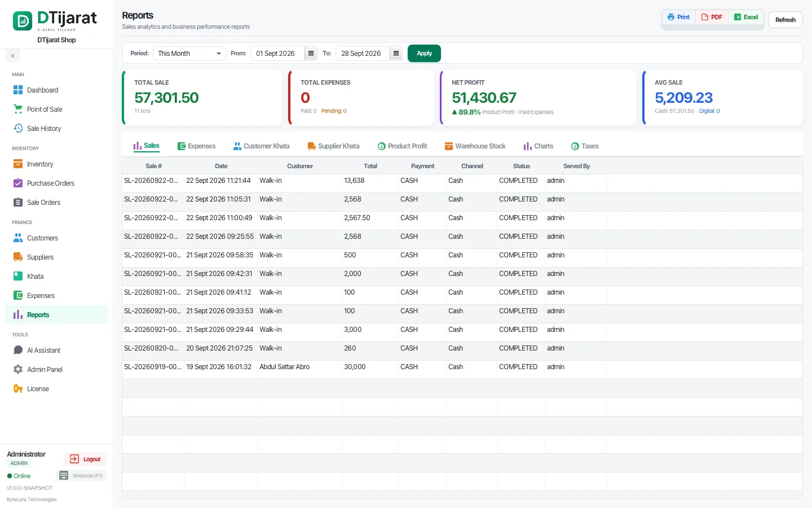This screenshot has width=812, height=508.
Task: Open Point of Sale via cart icon
Action: click(18, 110)
